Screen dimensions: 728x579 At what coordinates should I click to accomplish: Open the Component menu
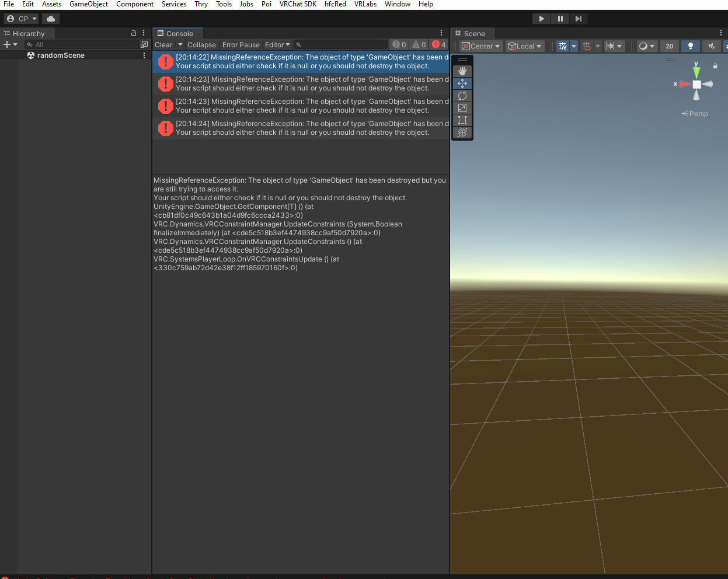(x=135, y=4)
